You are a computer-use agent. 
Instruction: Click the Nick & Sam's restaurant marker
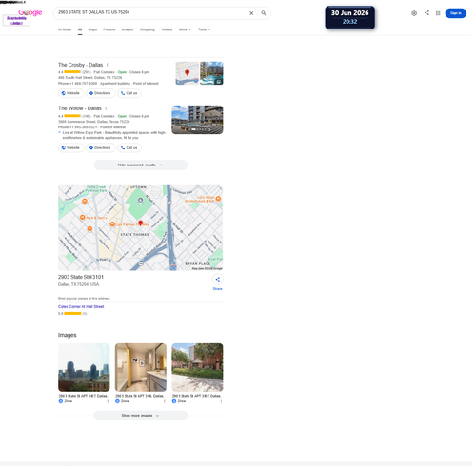coord(83,217)
